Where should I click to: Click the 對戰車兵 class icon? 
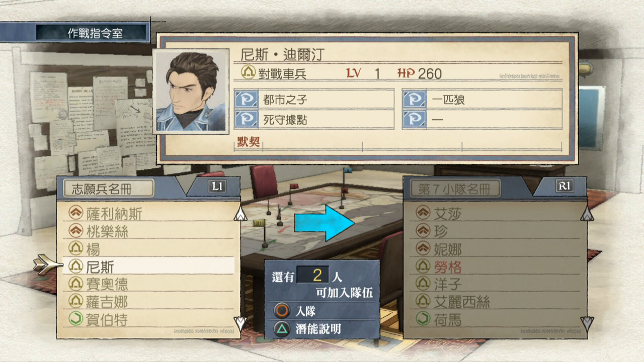point(248,73)
